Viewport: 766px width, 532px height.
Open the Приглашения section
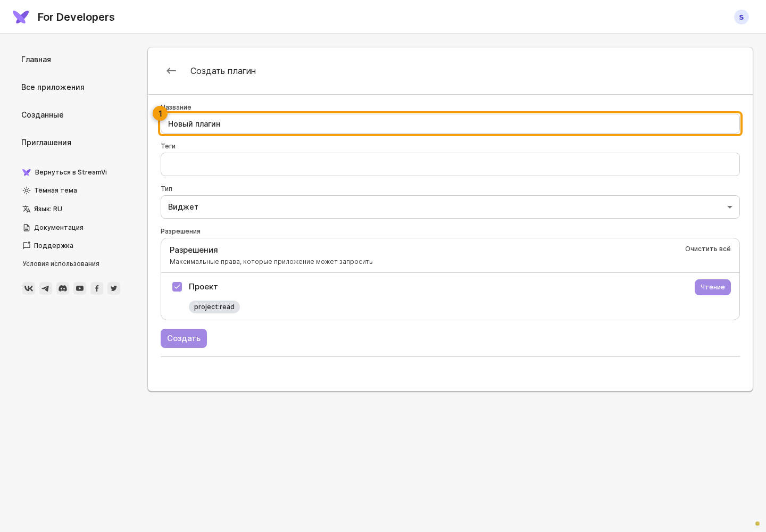click(x=46, y=143)
